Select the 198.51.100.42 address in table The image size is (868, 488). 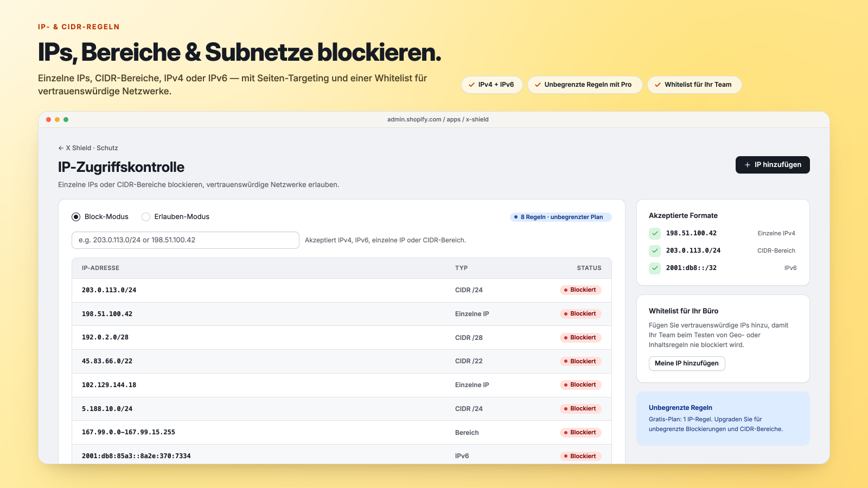click(107, 314)
